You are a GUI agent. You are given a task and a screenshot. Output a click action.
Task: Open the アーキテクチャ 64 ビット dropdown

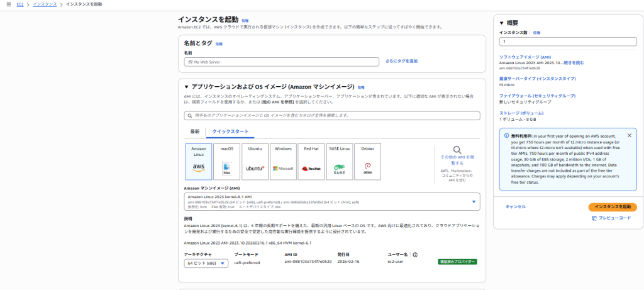pos(206,264)
